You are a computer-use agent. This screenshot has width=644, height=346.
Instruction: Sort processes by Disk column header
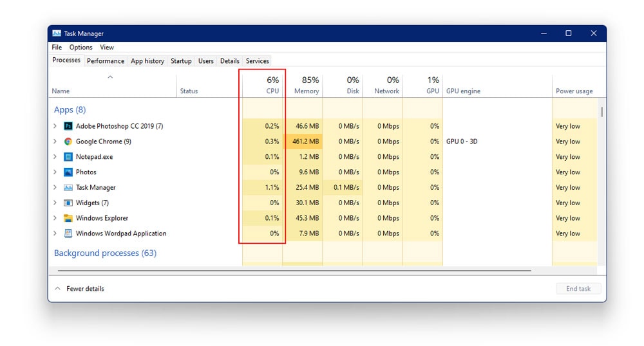point(343,86)
